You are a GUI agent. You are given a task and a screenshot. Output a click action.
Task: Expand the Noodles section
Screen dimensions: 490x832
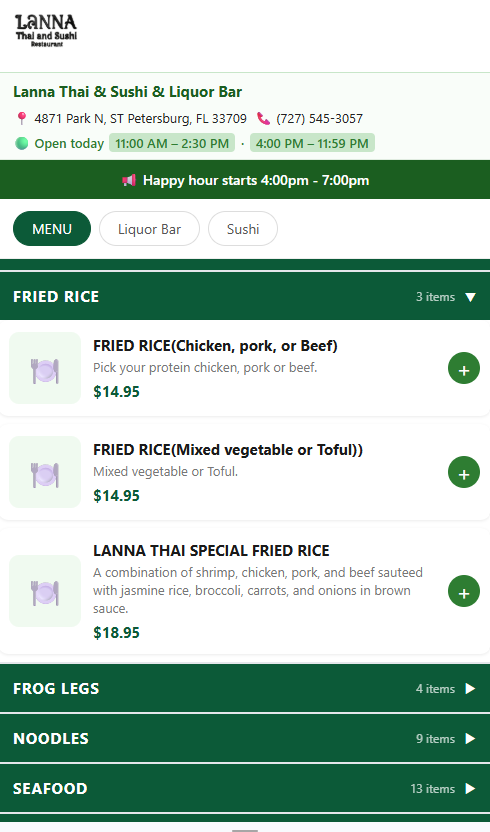pyautogui.click(x=245, y=739)
